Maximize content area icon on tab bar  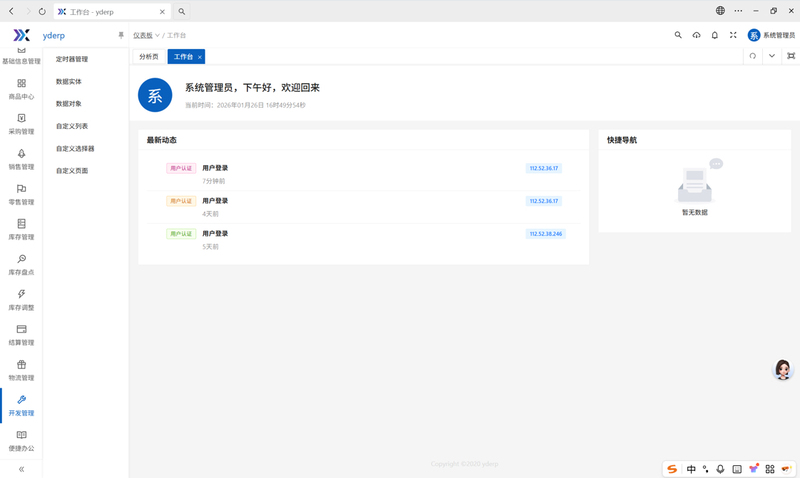pos(791,56)
